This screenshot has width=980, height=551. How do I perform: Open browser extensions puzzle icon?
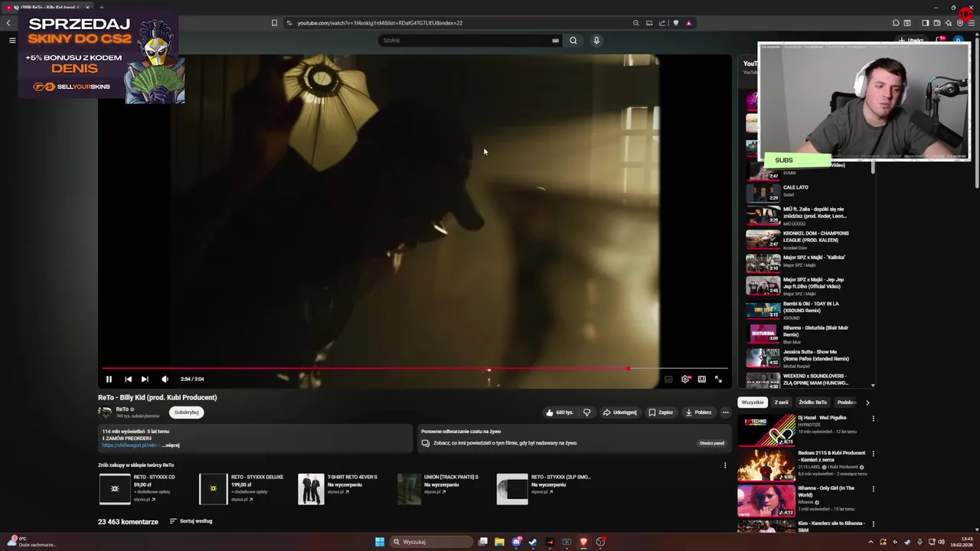click(896, 23)
